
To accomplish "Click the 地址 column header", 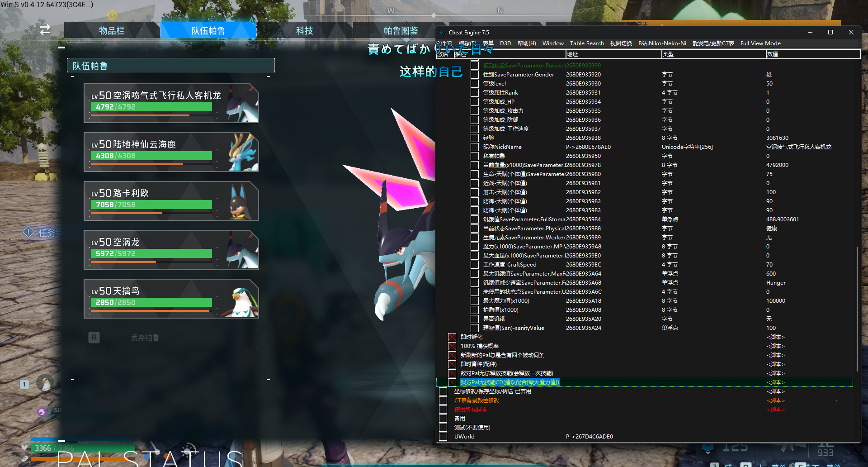I will tap(613, 54).
